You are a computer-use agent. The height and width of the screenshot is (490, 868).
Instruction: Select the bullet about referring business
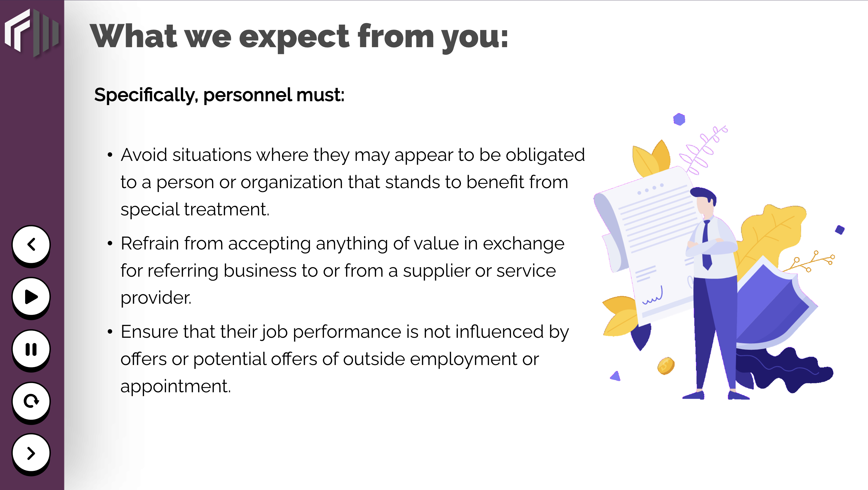click(336, 270)
